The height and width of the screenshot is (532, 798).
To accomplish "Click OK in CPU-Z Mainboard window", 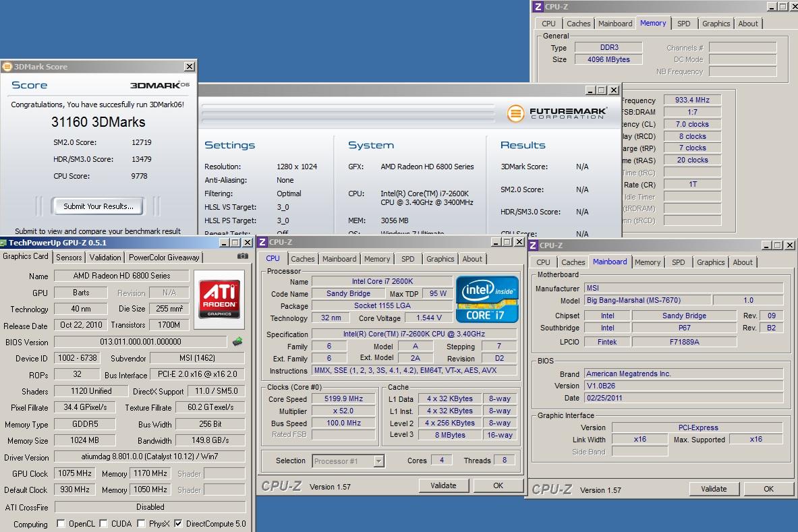I will click(x=768, y=489).
